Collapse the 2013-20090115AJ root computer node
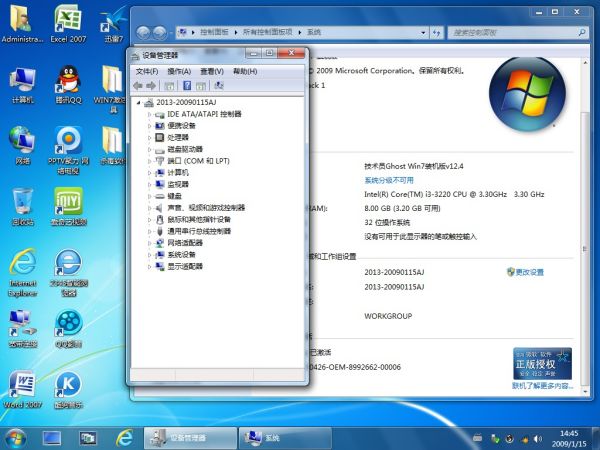Image resolution: width=600 pixels, height=450 pixels. point(138,103)
